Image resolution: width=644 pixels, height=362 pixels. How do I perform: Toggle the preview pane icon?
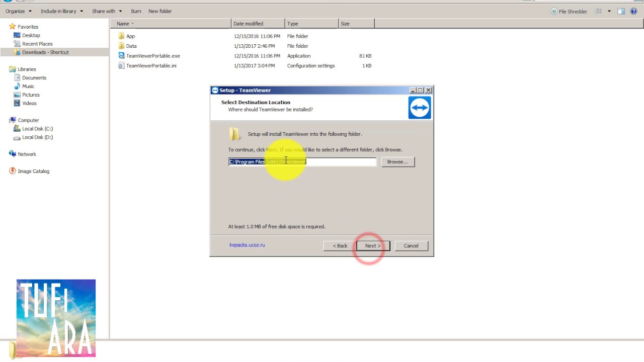[621, 11]
